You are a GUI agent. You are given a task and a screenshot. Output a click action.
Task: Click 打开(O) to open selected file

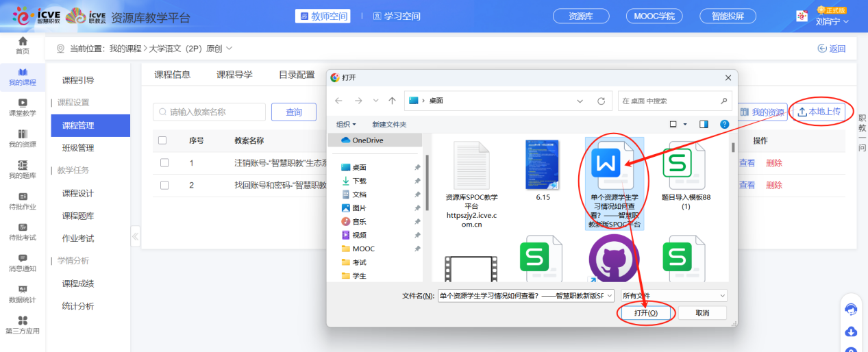[645, 313]
